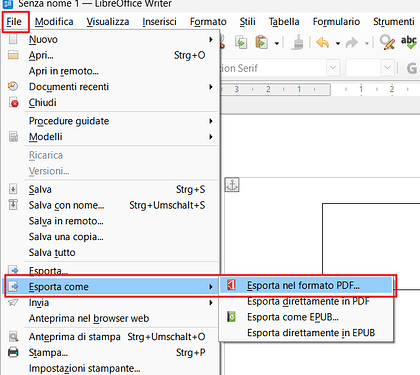Expand Procedure guidate submenu
The image size is (420, 375).
click(x=111, y=121)
